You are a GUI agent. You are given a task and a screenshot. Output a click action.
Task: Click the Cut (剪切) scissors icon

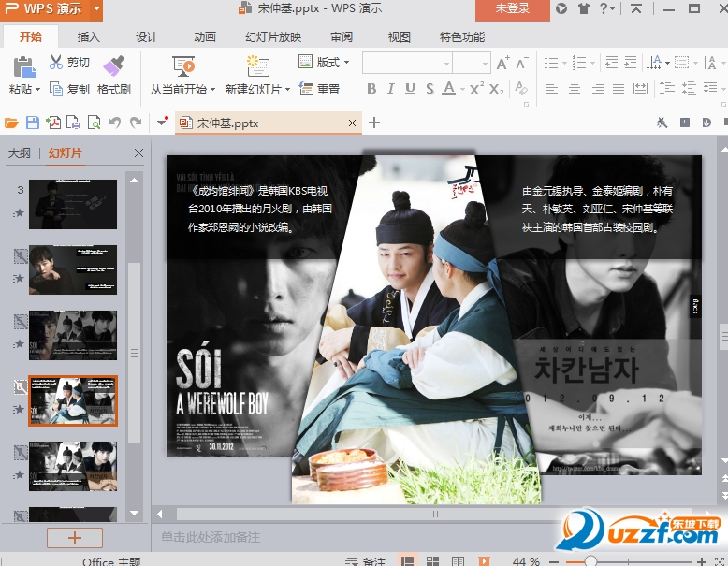56,63
